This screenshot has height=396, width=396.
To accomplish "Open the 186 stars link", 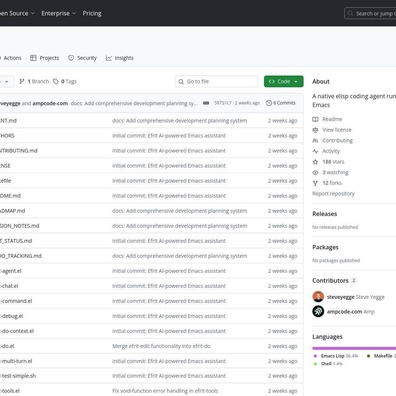I will pyautogui.click(x=333, y=162).
